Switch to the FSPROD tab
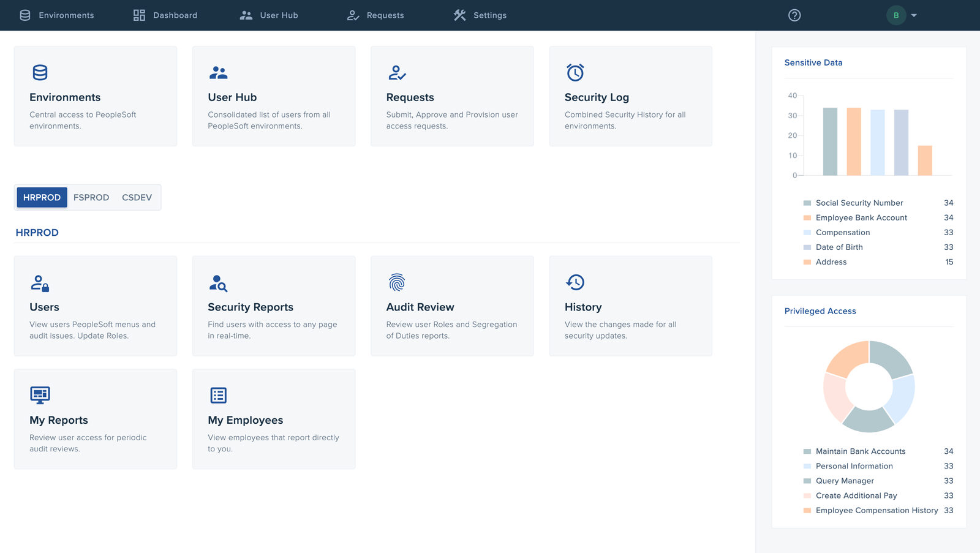980x553 pixels. click(x=91, y=197)
